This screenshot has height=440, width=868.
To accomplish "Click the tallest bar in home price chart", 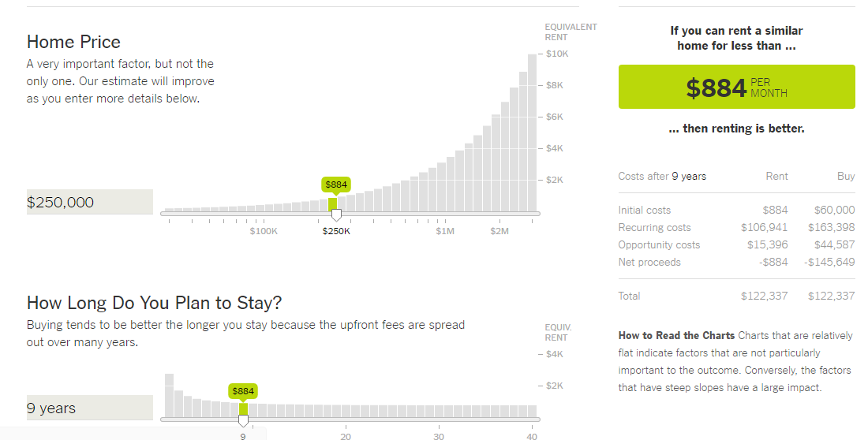I will (x=532, y=132).
